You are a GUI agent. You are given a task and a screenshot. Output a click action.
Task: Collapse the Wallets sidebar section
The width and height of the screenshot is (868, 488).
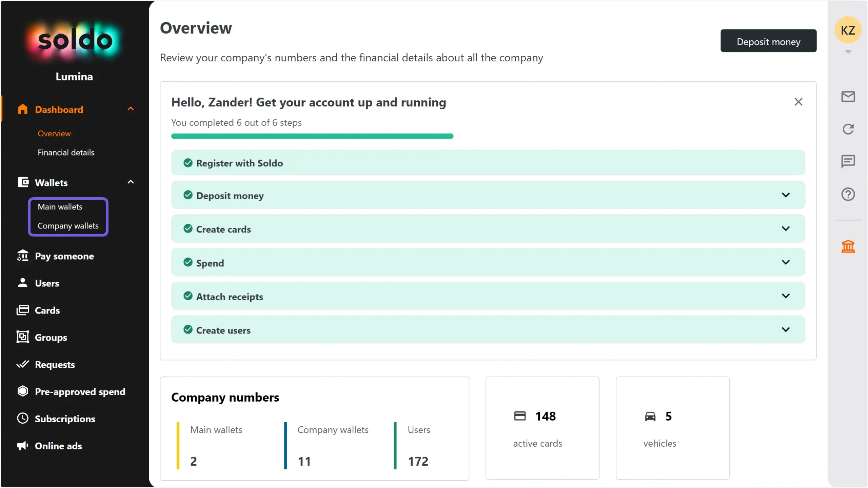coord(131,182)
